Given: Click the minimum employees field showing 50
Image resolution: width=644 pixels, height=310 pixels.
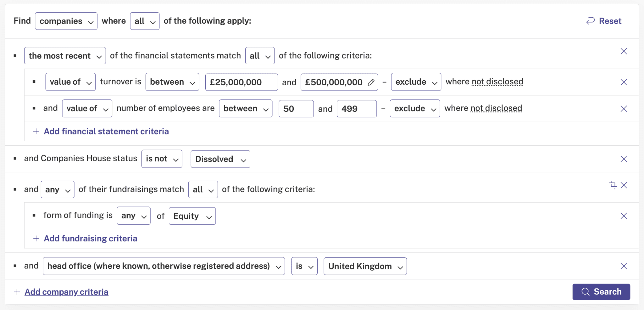Looking at the screenshot, I should [x=296, y=109].
